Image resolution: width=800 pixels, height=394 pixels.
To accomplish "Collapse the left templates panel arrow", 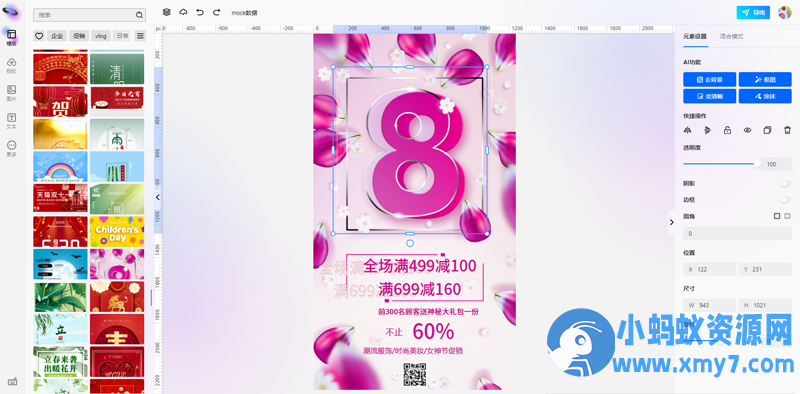I will 158,197.
